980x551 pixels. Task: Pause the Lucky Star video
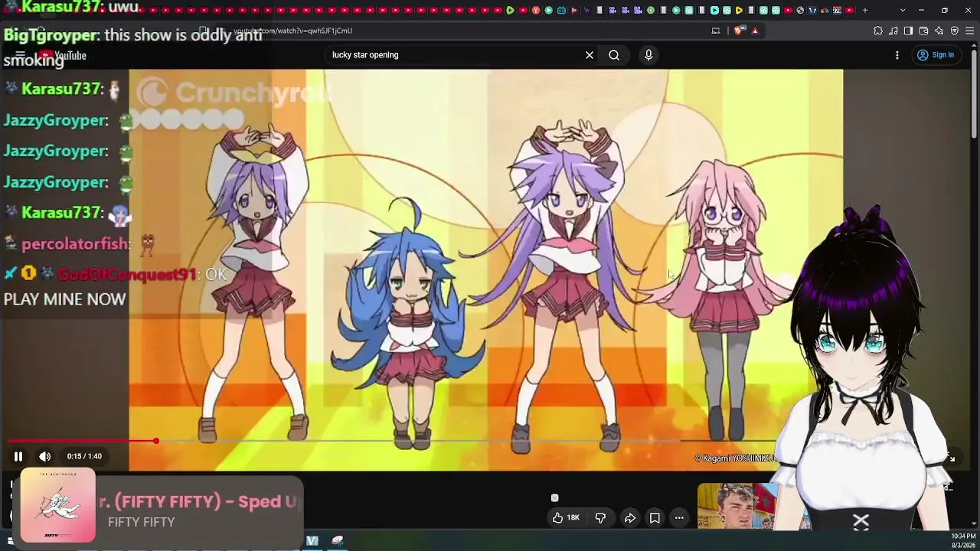pyautogui.click(x=18, y=456)
